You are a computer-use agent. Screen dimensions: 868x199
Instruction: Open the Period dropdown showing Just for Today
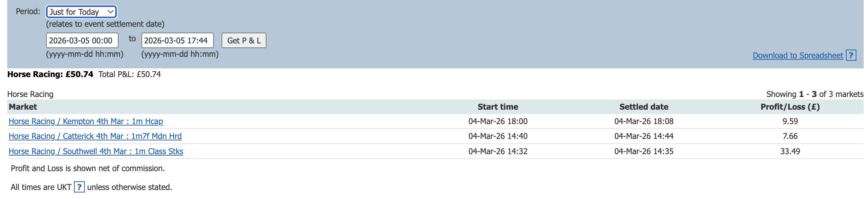pyautogui.click(x=81, y=12)
